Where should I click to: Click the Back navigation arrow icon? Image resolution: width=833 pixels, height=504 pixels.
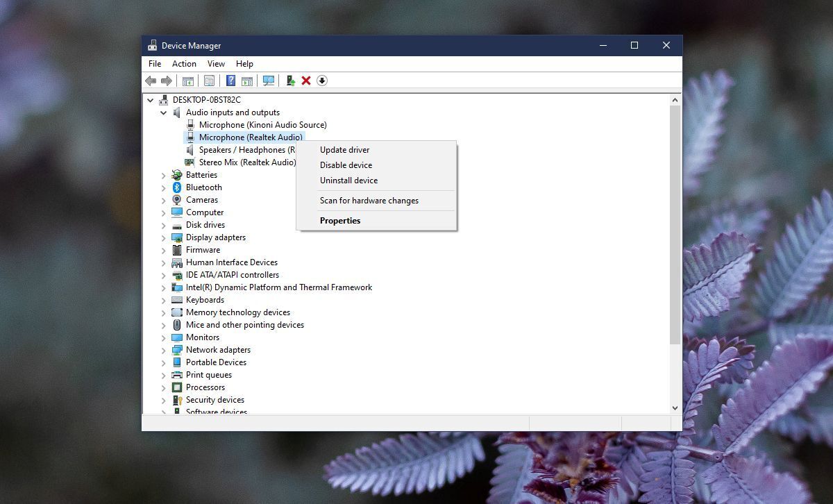point(151,81)
